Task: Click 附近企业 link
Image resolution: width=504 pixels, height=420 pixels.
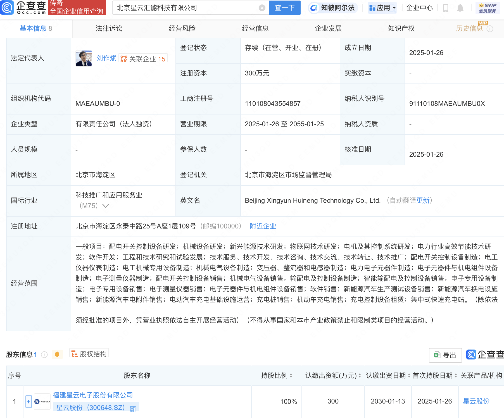Action: point(263,226)
